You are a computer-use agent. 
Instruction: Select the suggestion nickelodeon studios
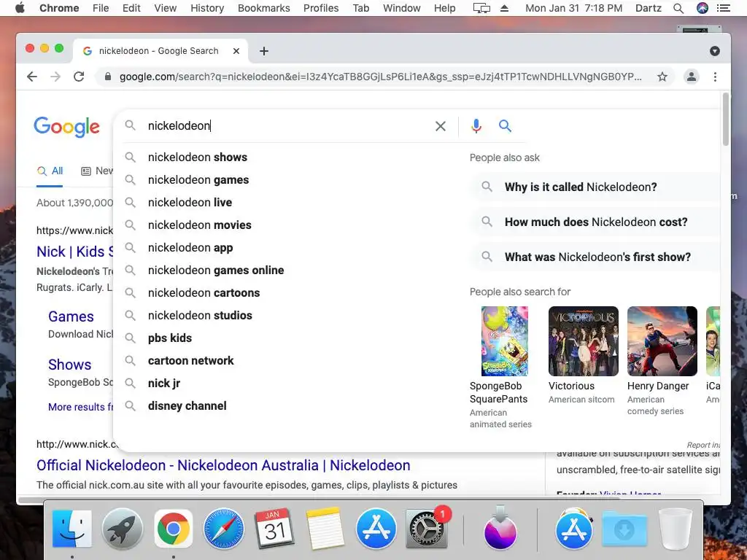click(x=200, y=316)
